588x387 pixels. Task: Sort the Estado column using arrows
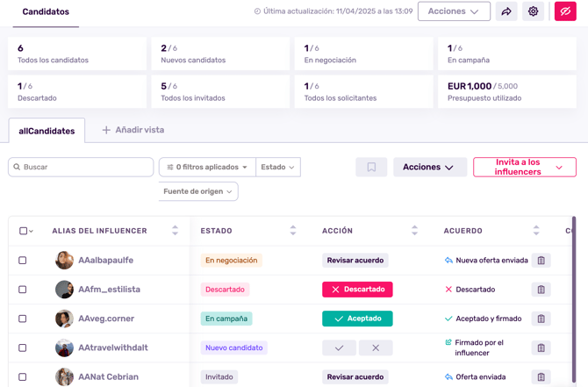(293, 231)
